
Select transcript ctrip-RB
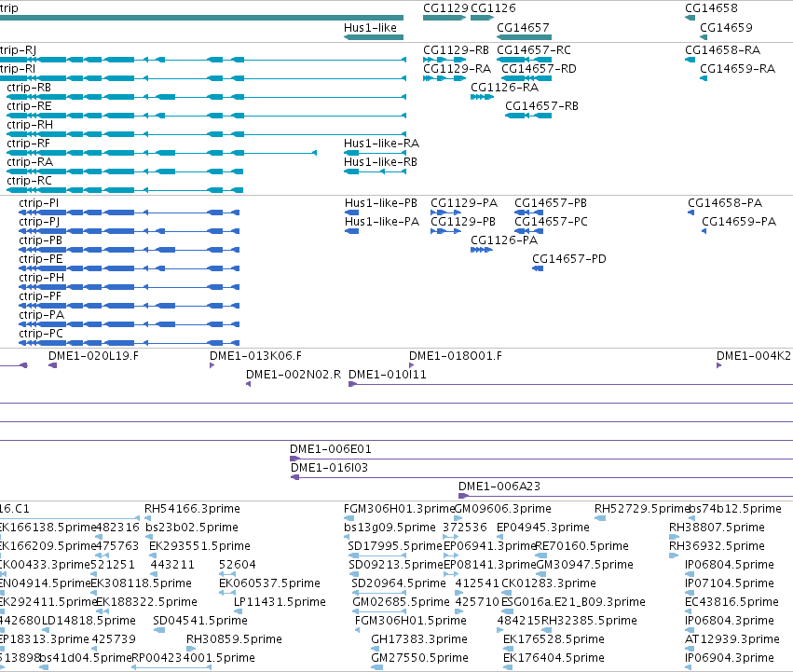click(29, 88)
